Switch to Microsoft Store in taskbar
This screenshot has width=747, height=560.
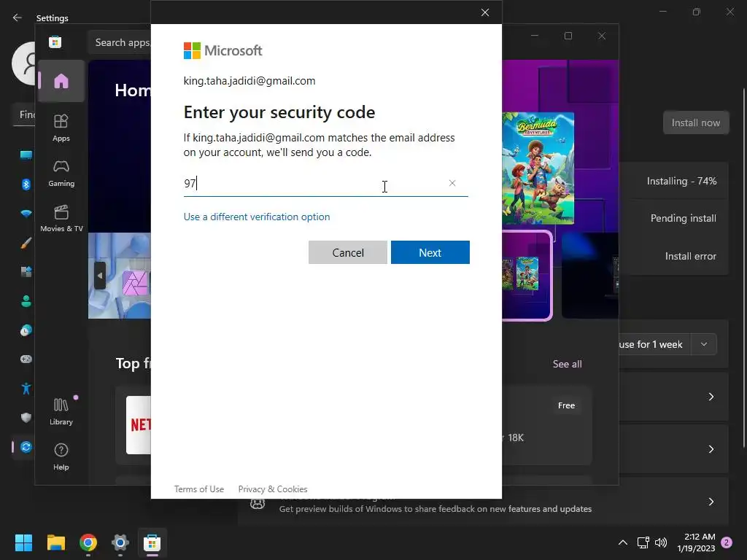click(x=152, y=542)
